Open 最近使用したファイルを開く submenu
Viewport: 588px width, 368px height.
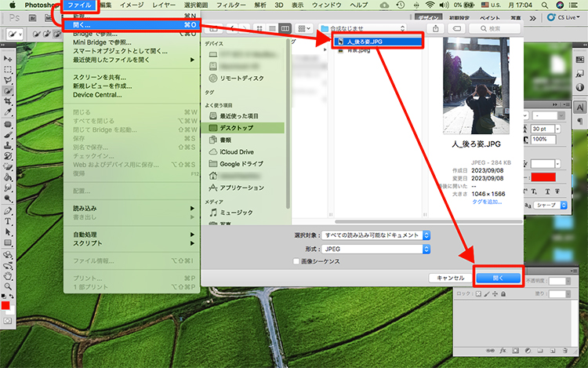[x=131, y=60]
